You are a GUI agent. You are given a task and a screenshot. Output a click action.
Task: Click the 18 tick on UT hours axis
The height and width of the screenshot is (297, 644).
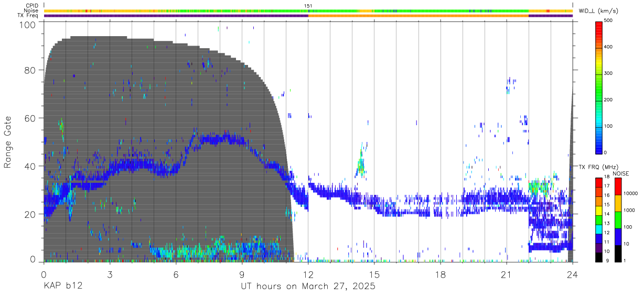[441, 274]
